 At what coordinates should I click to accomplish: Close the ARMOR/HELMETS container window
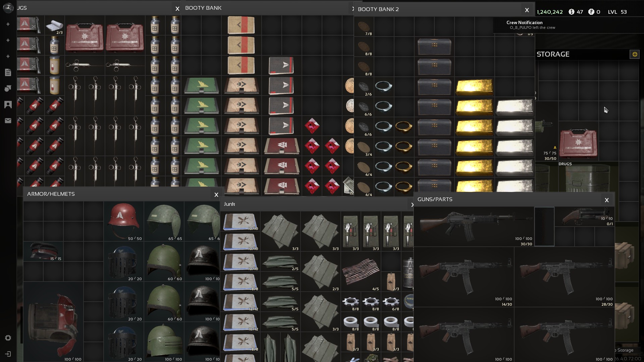216,194
